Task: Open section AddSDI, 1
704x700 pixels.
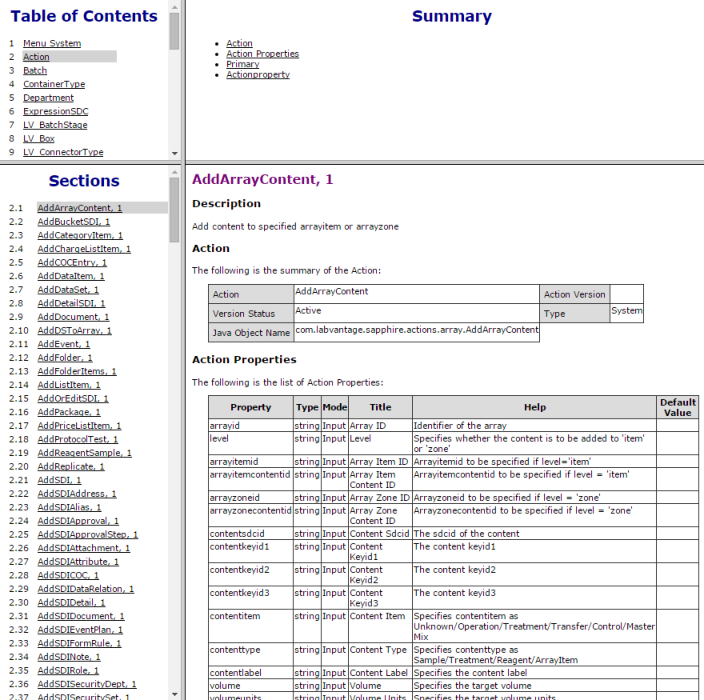Action: [x=59, y=480]
